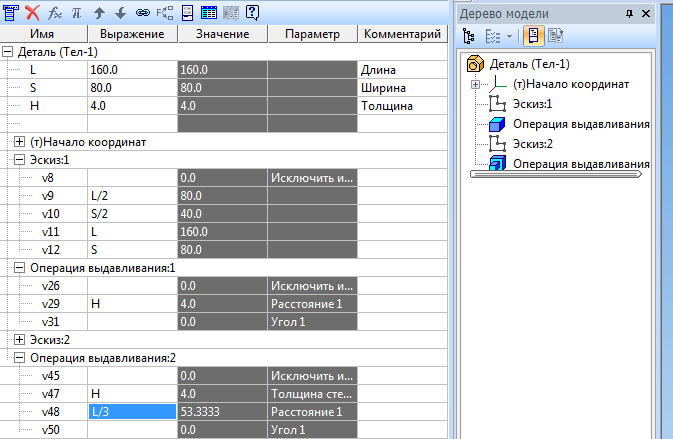Image resolution: width=673 pixels, height=439 pixels.
Task: Click the Ширина comment cell
Action: (403, 88)
